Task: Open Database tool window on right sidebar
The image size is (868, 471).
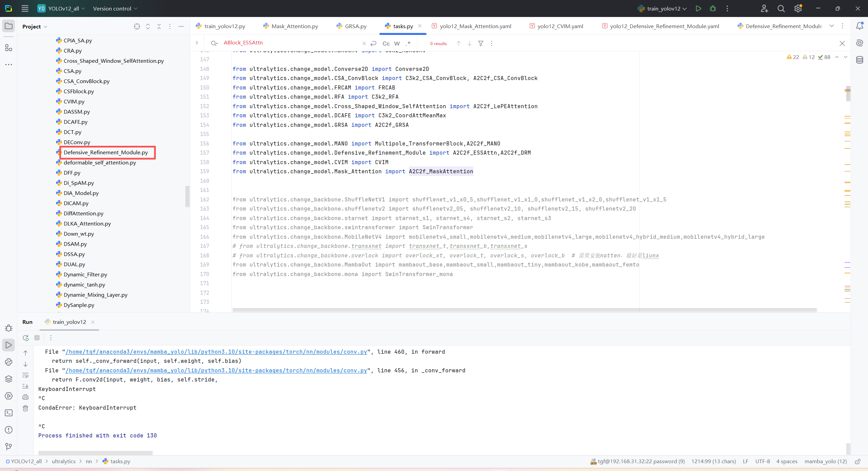Action: pyautogui.click(x=860, y=60)
